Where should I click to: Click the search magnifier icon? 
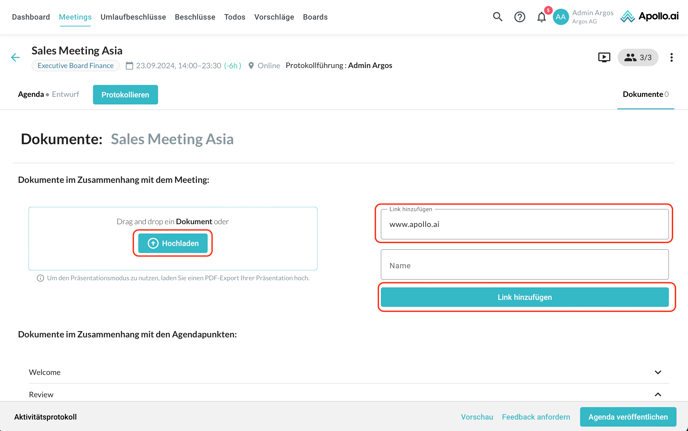pos(497,17)
